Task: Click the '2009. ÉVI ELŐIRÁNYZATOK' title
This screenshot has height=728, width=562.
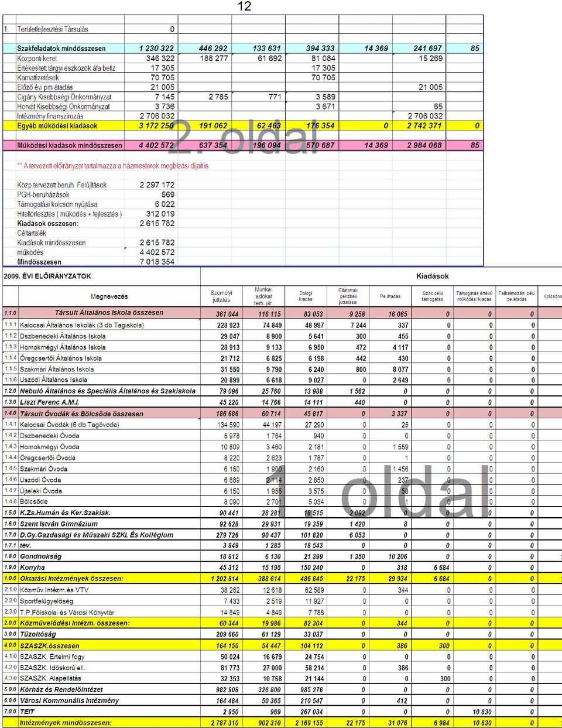Action: 47,276
